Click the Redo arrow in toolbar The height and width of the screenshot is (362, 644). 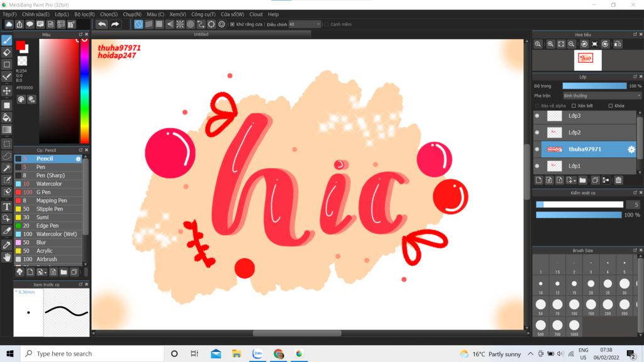pos(115,25)
